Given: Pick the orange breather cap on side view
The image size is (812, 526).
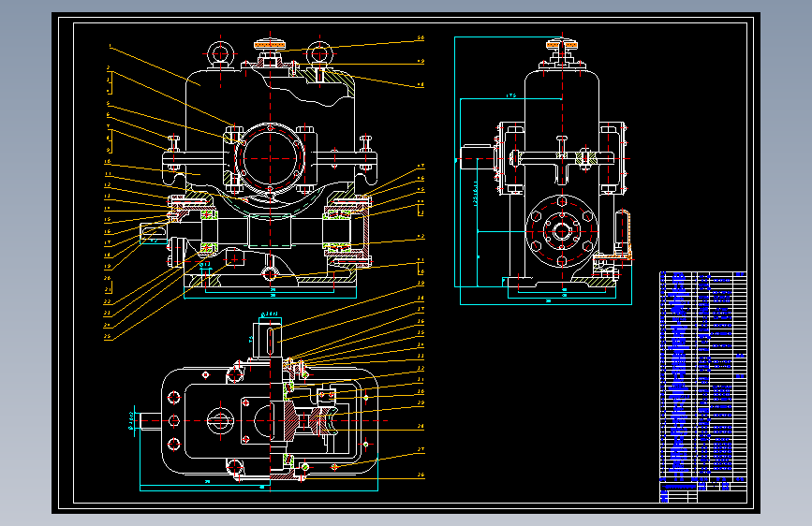Looking at the screenshot, I should click(562, 45).
